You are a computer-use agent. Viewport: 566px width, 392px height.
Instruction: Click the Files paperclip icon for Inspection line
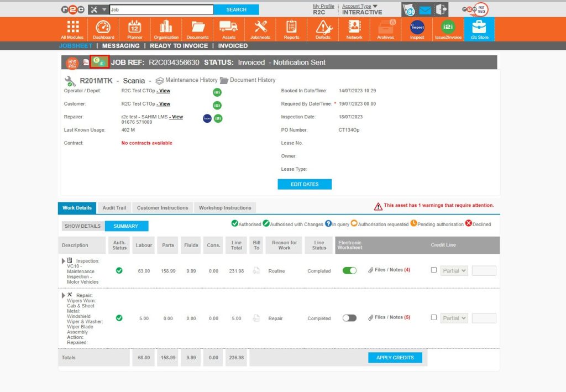coord(371,270)
